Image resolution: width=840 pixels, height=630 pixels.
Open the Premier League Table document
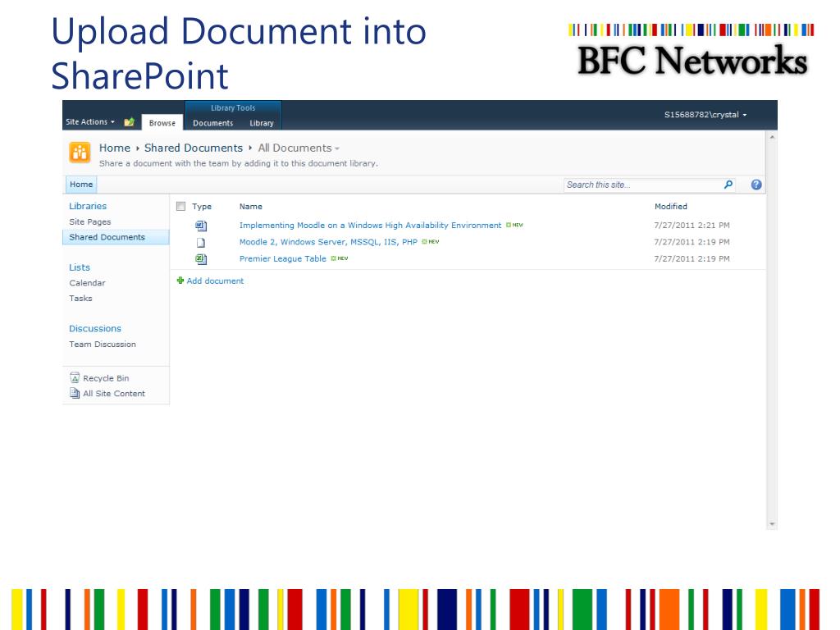[x=282, y=258]
